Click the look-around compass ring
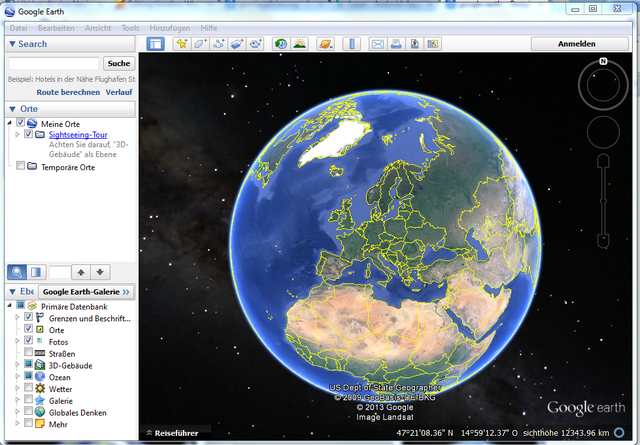This screenshot has height=445, width=640. [x=603, y=85]
